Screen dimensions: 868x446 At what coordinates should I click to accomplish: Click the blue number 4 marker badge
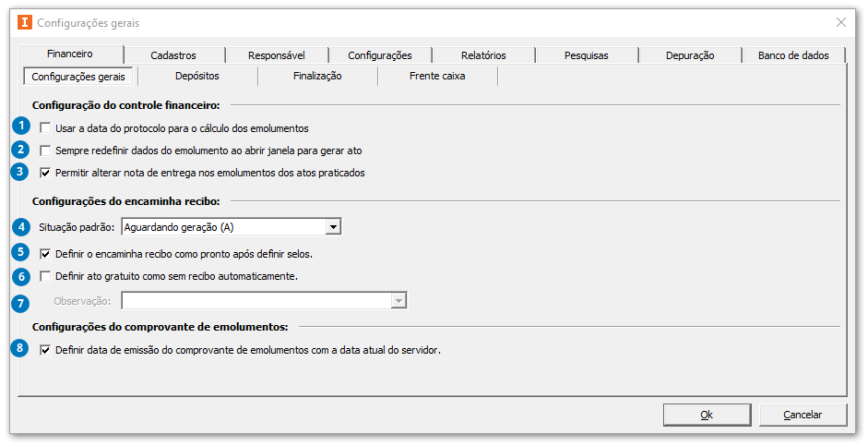(21, 226)
